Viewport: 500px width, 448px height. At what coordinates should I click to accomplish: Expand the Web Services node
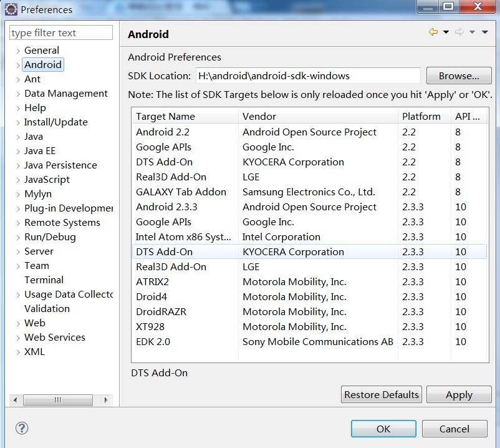coord(18,338)
